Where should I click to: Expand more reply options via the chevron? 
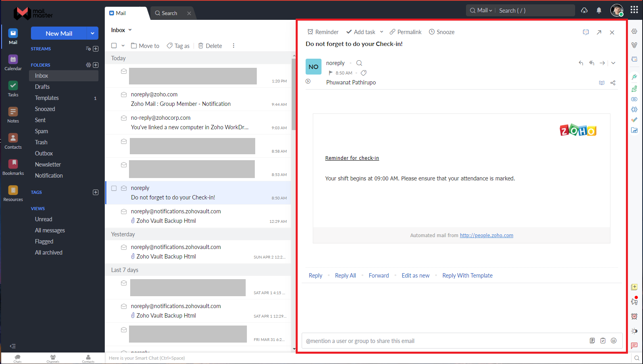tap(614, 63)
